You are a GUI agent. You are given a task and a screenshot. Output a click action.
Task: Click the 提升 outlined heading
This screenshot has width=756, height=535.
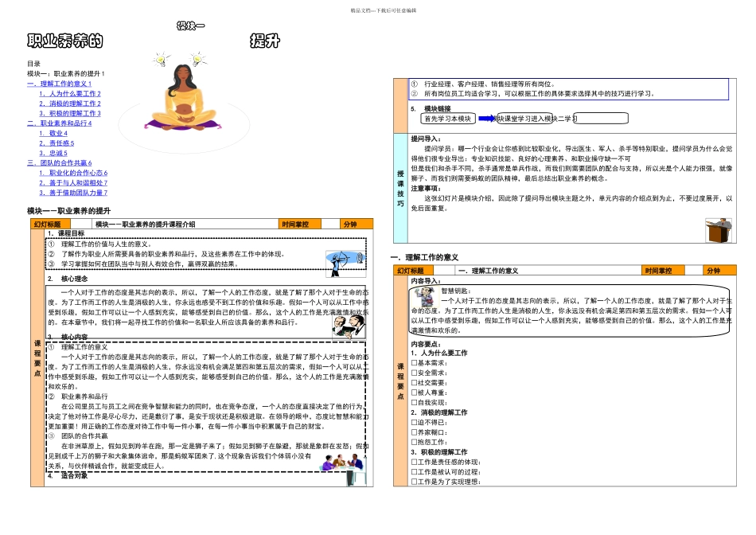[265, 41]
